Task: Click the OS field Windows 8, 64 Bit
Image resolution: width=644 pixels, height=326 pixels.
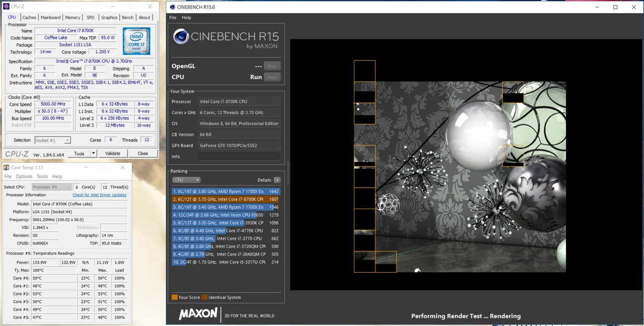Action: (239, 123)
